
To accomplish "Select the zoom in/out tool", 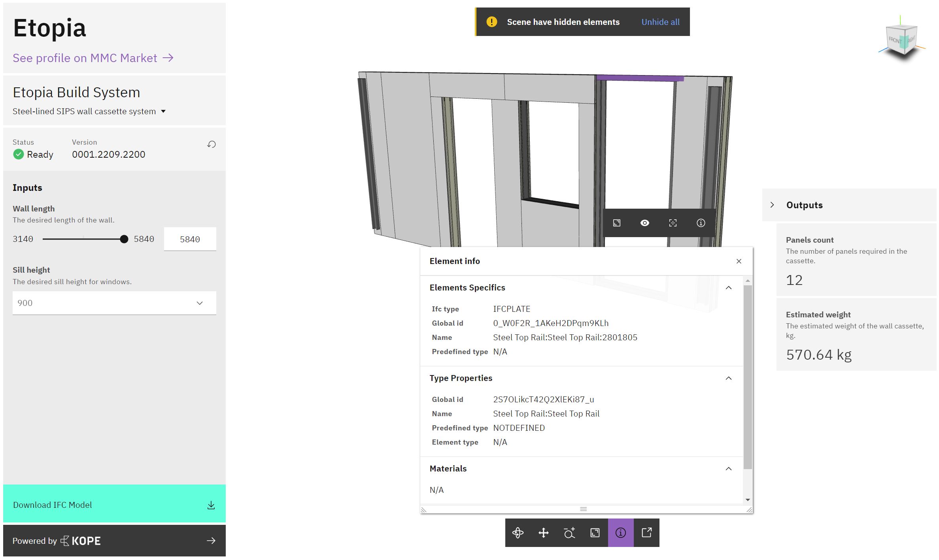I will pos(569,533).
